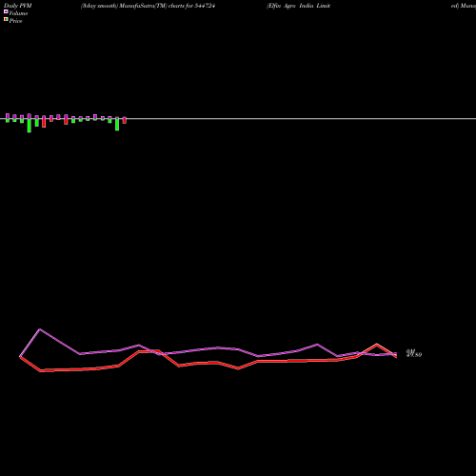Select the 'Price' legend label
This screenshot has height=476, width=476.
[15, 21]
